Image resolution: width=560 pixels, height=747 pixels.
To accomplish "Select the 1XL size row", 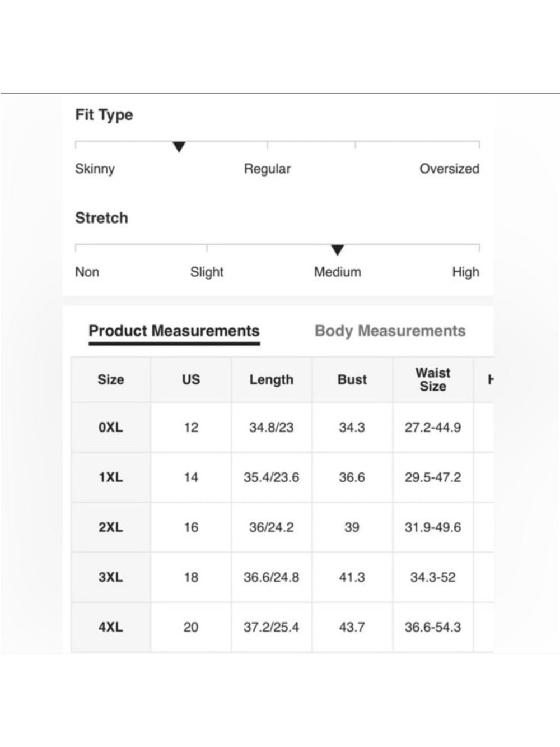I will pos(282,477).
